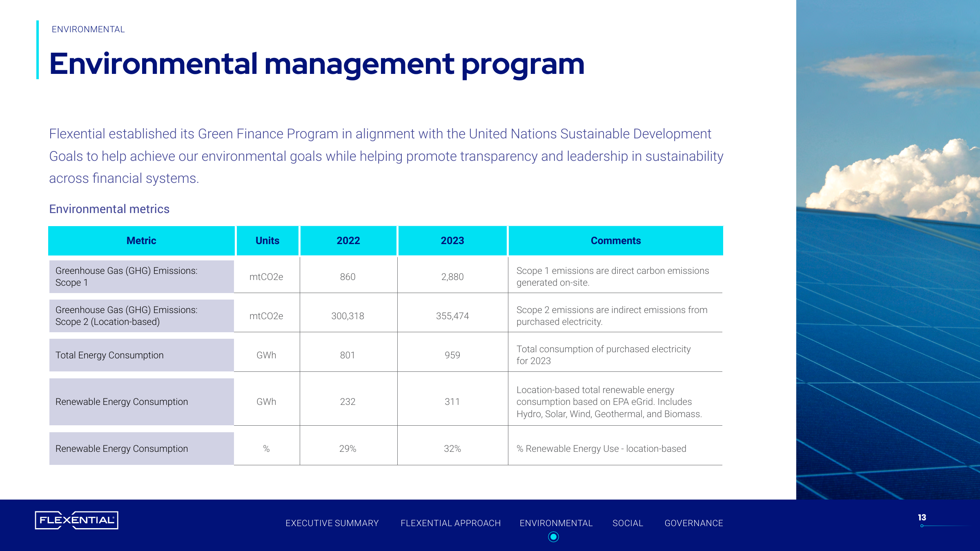Jump to the Social section
This screenshot has width=980, height=551.
point(628,523)
